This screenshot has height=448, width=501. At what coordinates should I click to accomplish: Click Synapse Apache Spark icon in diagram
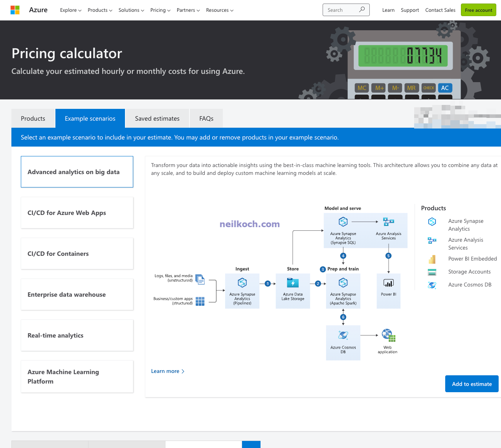[343, 283]
